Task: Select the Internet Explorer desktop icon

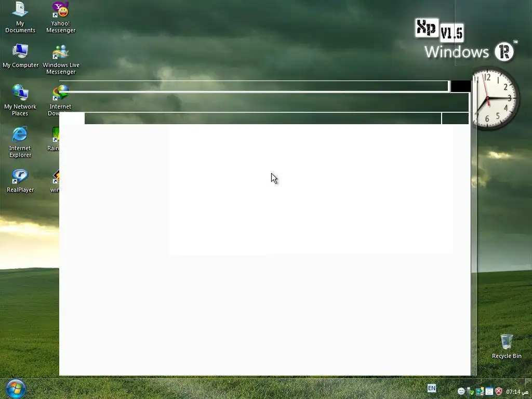Action: pos(20,142)
